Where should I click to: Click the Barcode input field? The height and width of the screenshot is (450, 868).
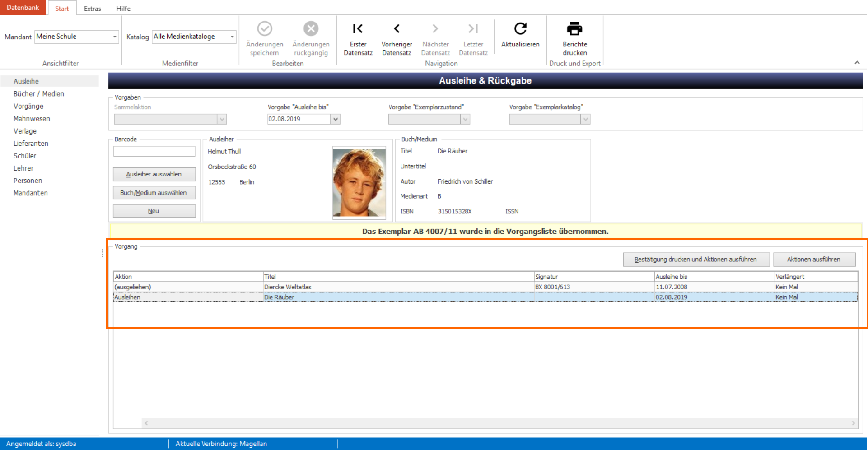pyautogui.click(x=154, y=151)
